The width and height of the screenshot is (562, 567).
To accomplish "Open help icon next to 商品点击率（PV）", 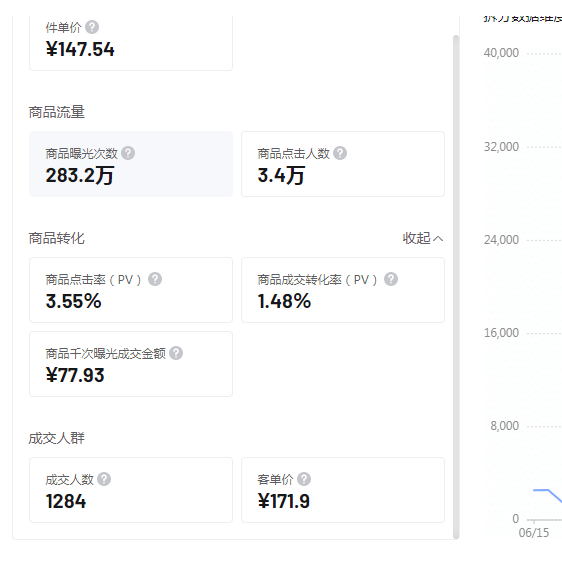I will pos(155,279).
